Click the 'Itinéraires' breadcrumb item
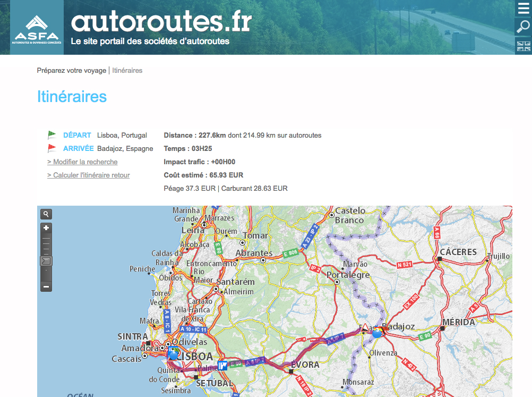The width and height of the screenshot is (532, 397). tap(127, 71)
